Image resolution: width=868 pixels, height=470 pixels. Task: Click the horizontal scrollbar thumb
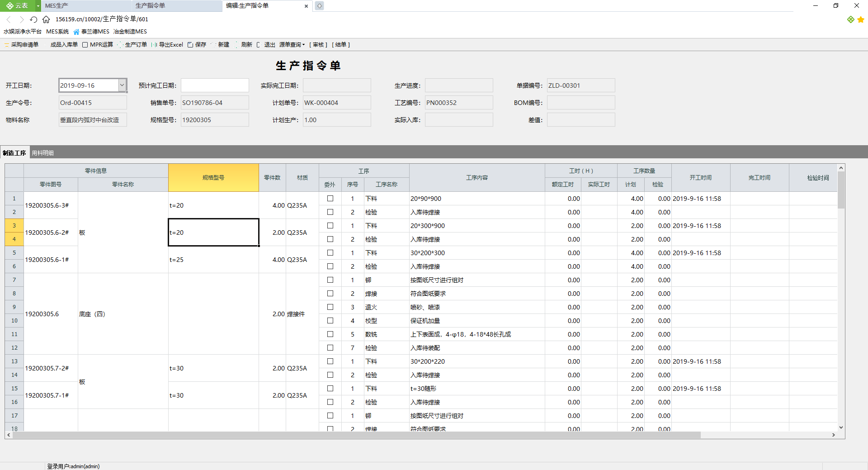[x=357, y=435]
